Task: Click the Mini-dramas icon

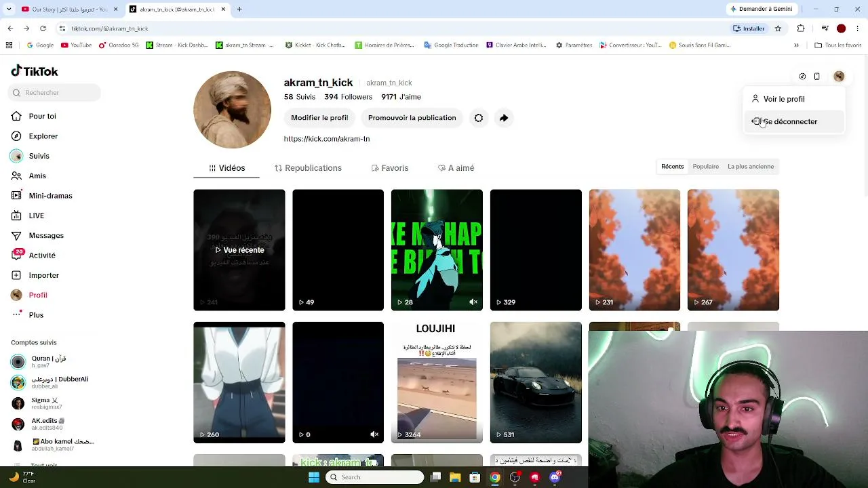Action: tap(16, 196)
